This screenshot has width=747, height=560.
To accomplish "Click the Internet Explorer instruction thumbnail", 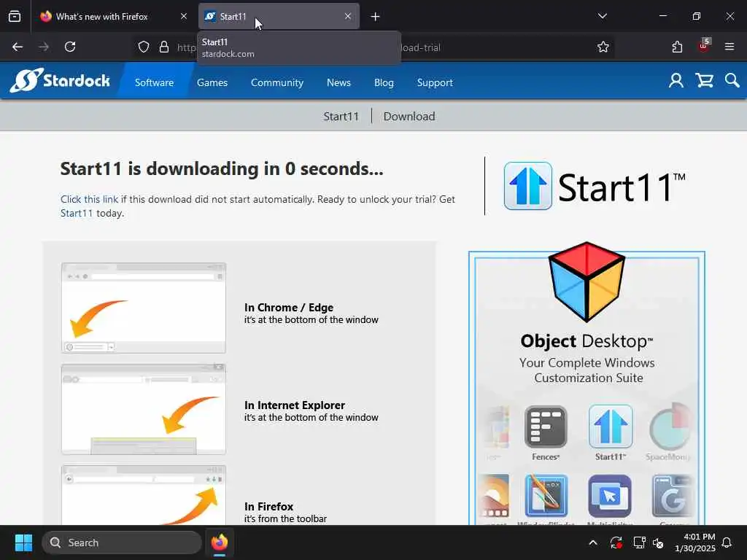I will click(x=144, y=409).
